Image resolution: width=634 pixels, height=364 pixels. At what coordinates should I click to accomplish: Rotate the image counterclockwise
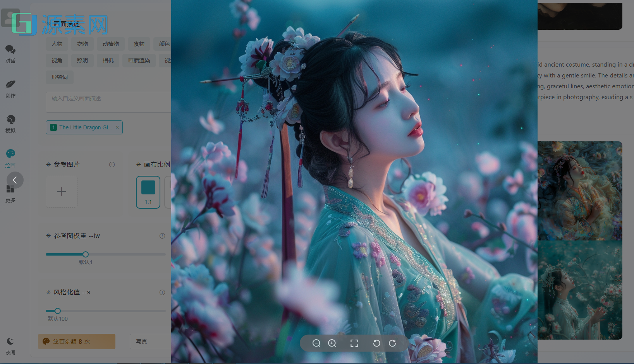point(376,343)
